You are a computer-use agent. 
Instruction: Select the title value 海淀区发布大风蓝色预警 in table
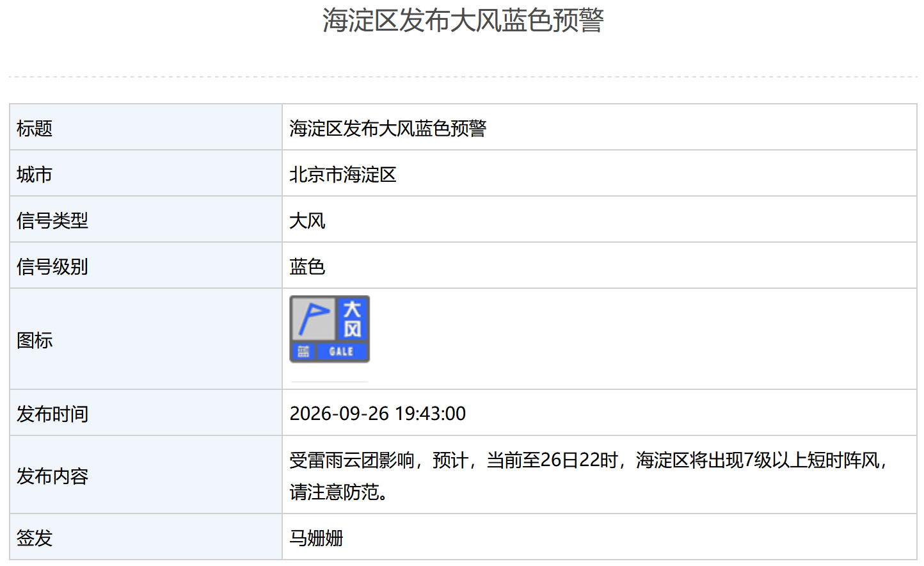pyautogui.click(x=388, y=128)
